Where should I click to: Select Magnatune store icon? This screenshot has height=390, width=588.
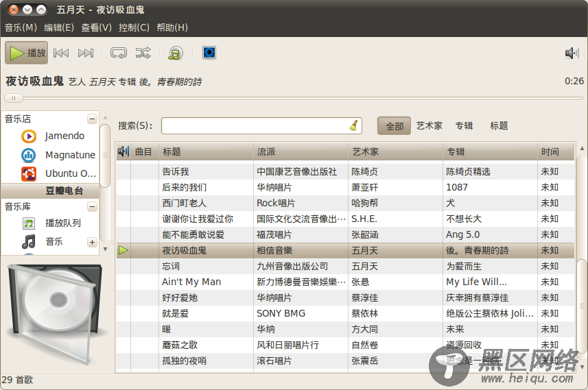click(29, 155)
